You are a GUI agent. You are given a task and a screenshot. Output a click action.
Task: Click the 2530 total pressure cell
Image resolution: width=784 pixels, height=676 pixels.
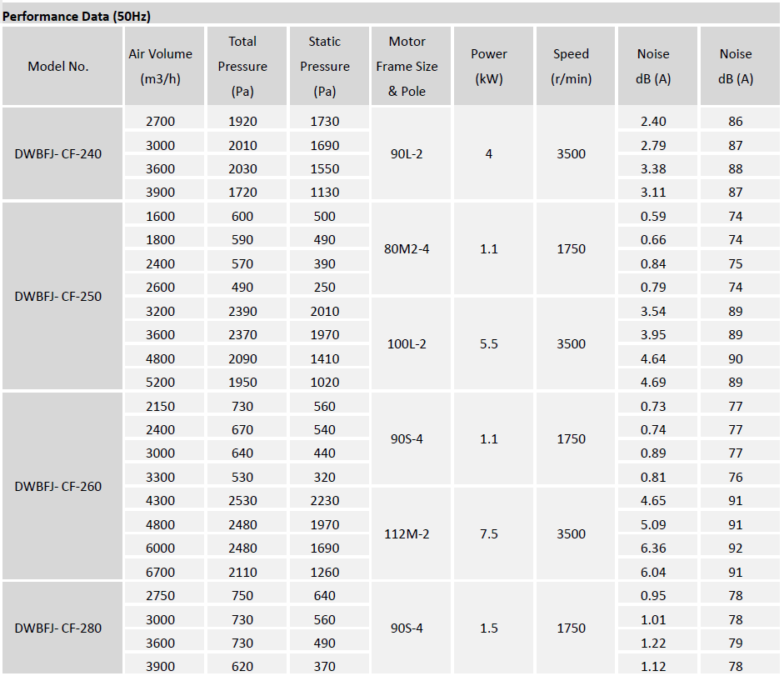[x=242, y=501]
